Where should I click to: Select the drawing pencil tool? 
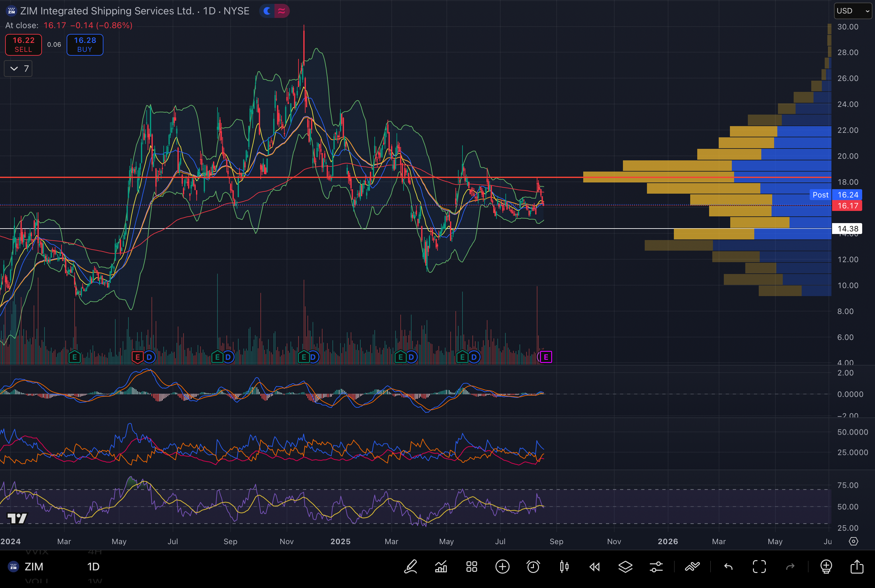(x=411, y=567)
